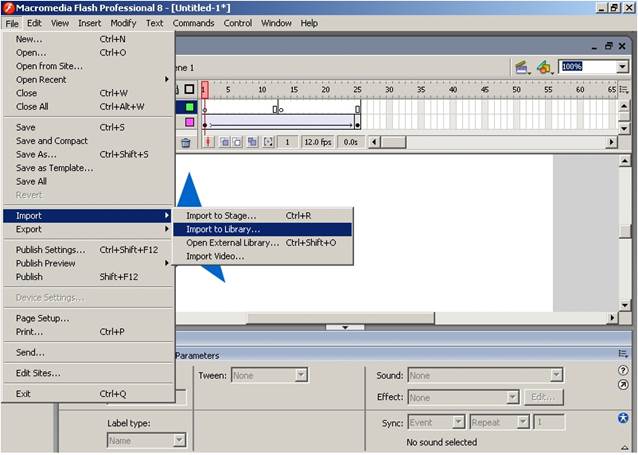
Task: Toggle the magenta outline square of second layer
Action: click(190, 122)
